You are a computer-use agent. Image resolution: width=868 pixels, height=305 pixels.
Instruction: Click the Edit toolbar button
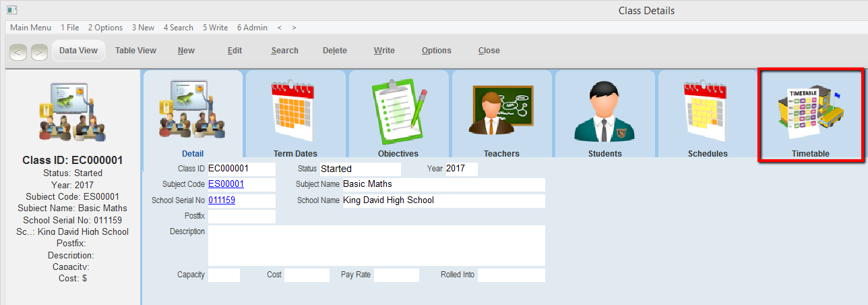[x=235, y=51]
